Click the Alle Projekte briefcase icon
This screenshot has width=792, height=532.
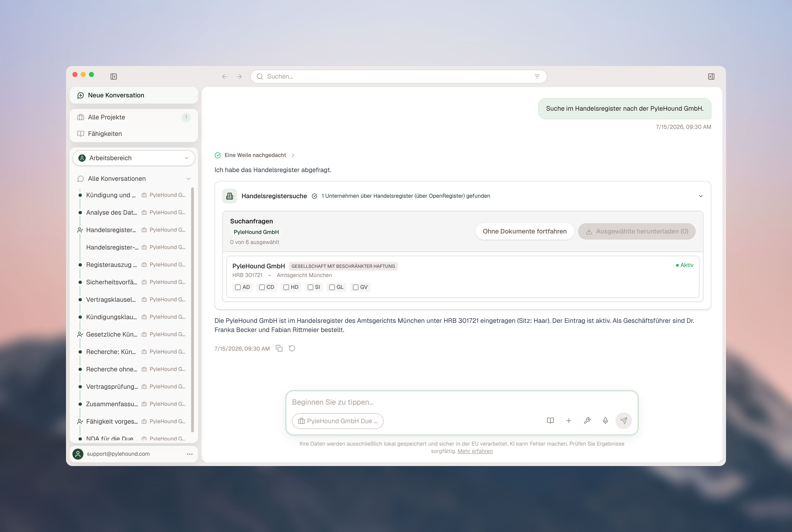(80, 117)
